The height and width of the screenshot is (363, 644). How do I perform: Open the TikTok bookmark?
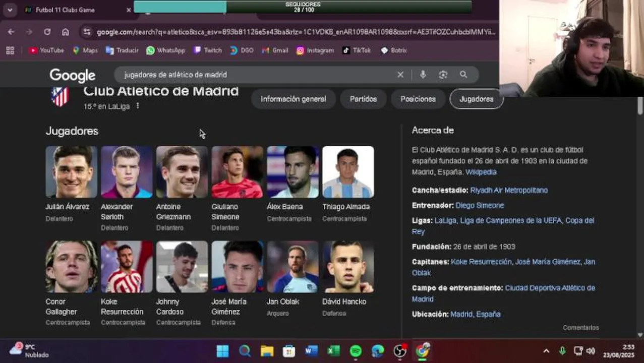(x=357, y=50)
